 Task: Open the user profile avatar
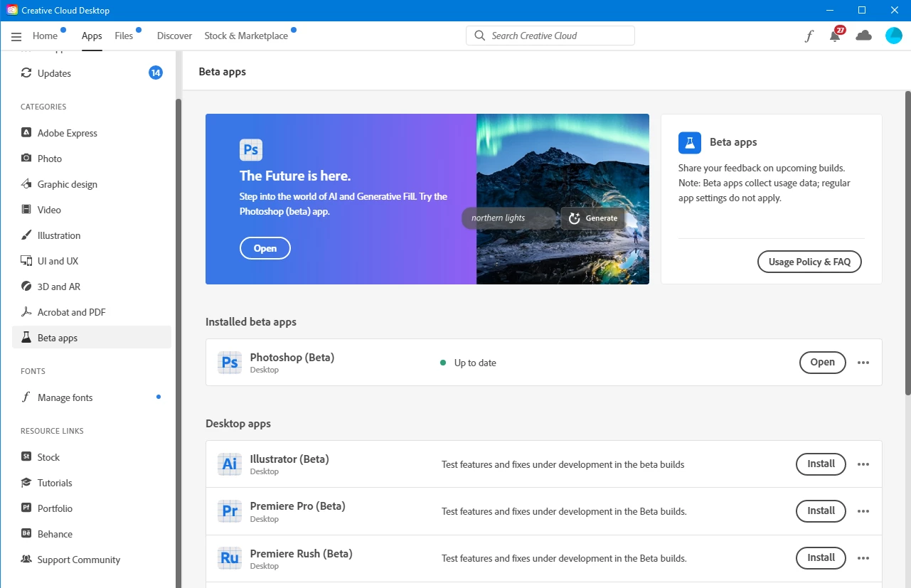[x=893, y=36]
